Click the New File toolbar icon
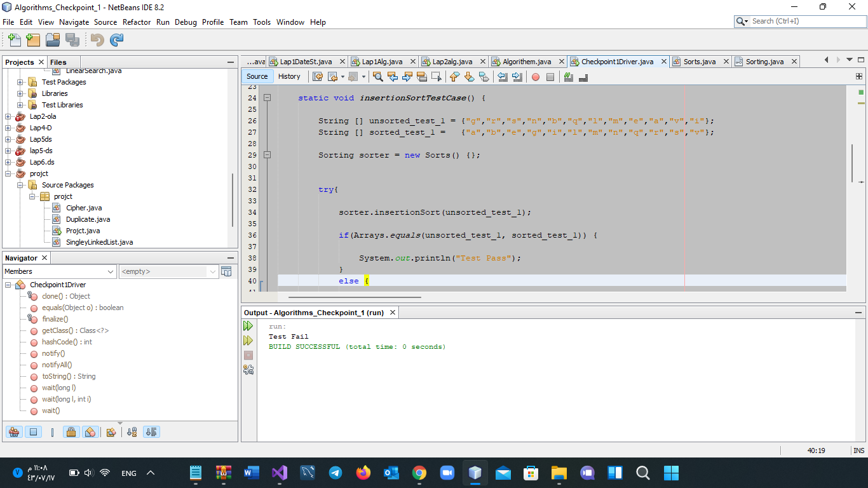Image resolution: width=868 pixels, height=488 pixels. [14, 40]
